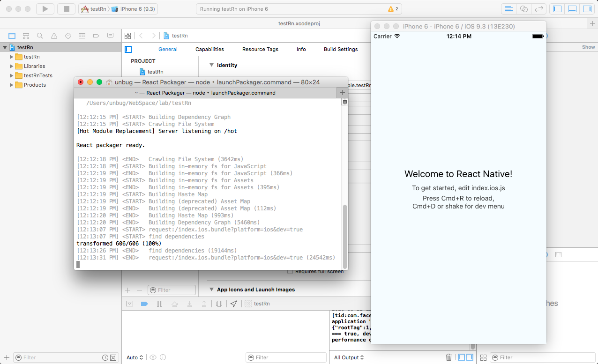598x364 pixels.
Task: Collapse the Identity section
Action: 211,65
